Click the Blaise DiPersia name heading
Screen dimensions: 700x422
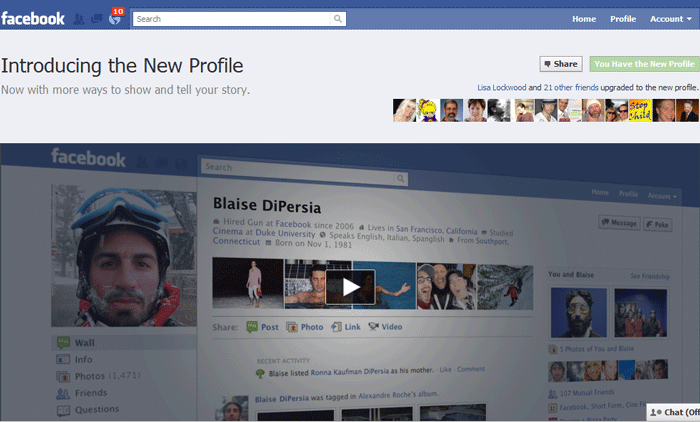click(267, 205)
